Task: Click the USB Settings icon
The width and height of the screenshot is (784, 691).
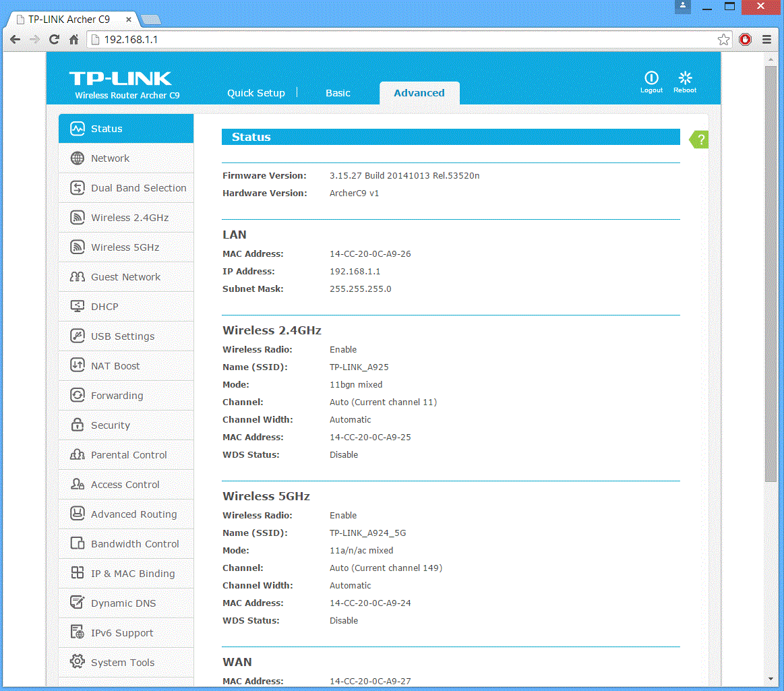Action: pyautogui.click(x=77, y=336)
